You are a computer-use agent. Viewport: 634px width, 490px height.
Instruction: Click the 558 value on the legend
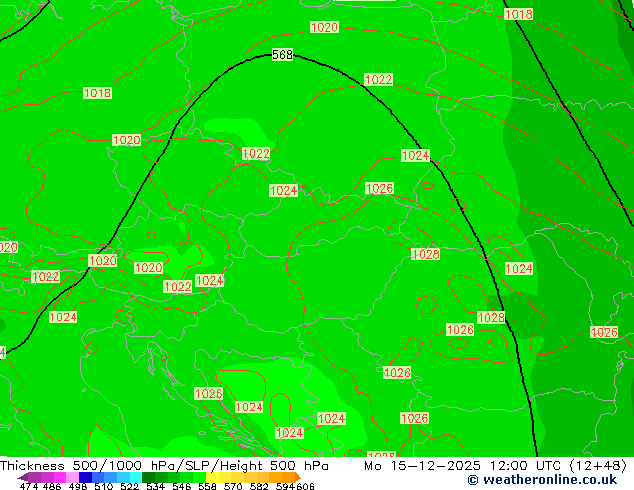[207, 486]
